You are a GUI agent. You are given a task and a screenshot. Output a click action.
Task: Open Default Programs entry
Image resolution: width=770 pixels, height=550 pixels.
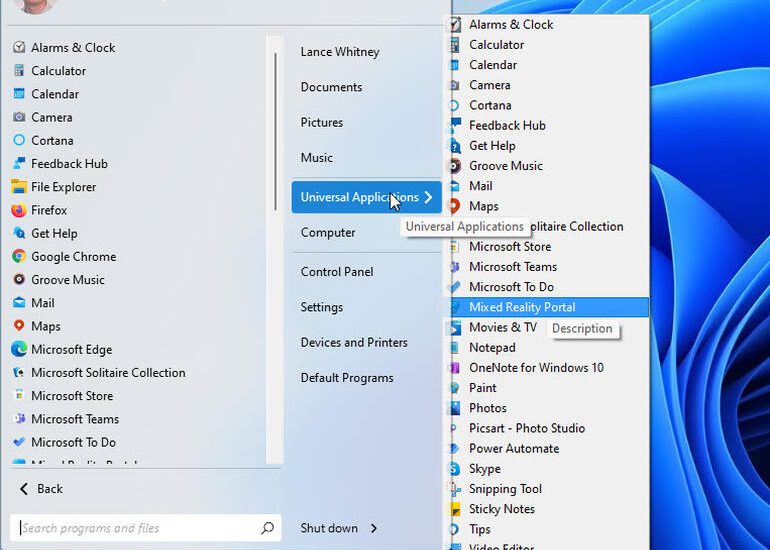(347, 378)
